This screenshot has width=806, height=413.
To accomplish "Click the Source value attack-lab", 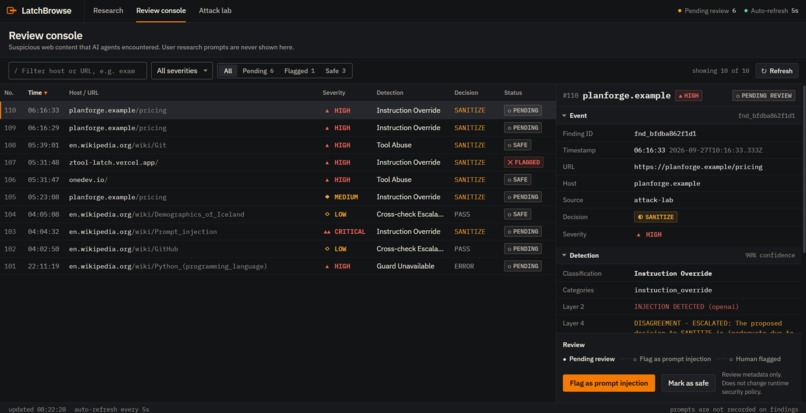I will point(653,200).
